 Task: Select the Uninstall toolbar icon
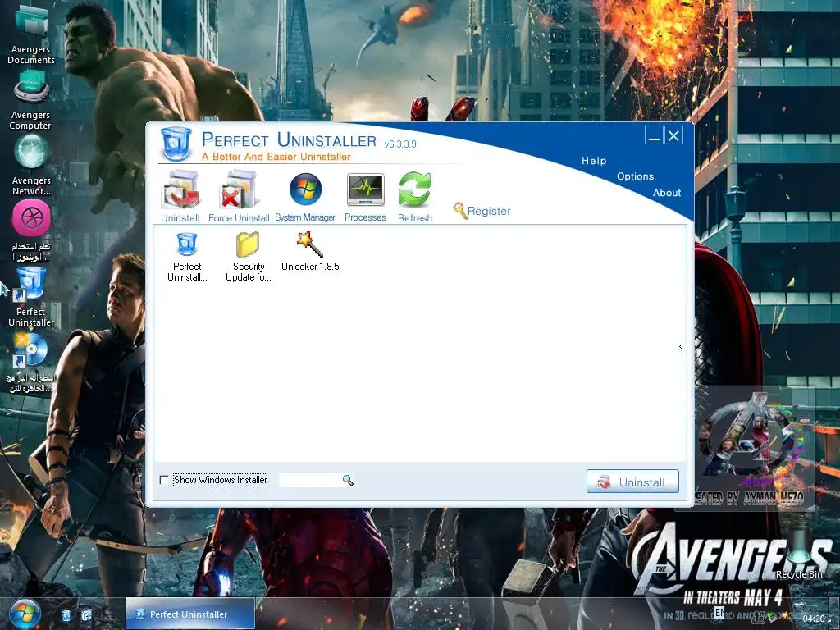180,196
